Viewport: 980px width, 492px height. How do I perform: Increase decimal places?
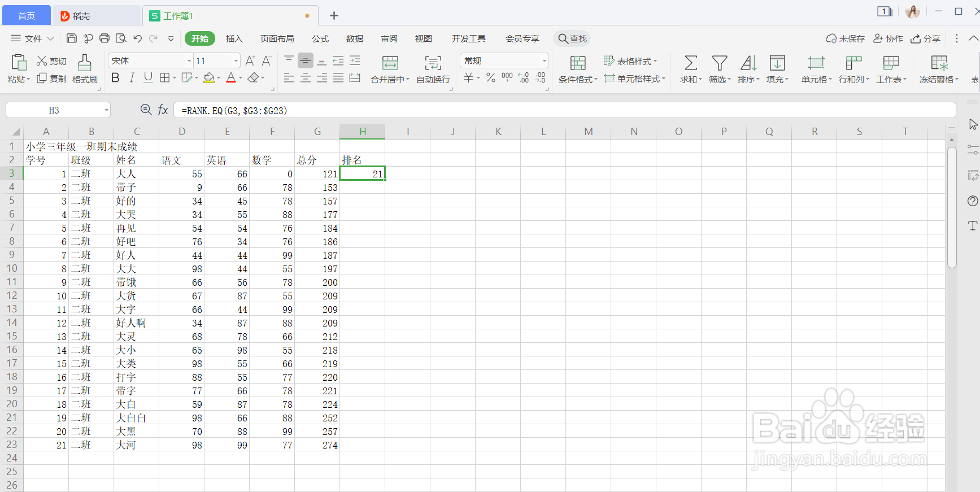[x=524, y=78]
